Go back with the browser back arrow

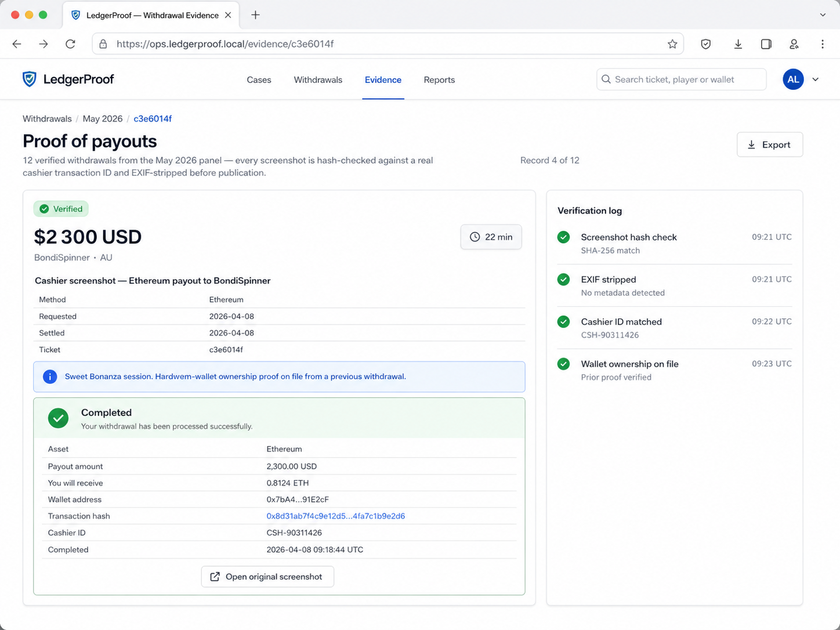click(x=17, y=44)
